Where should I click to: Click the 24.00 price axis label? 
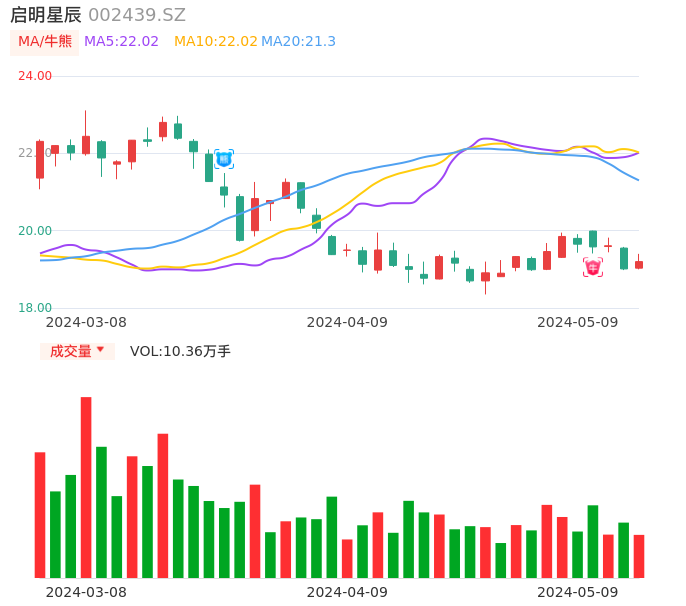35,76
